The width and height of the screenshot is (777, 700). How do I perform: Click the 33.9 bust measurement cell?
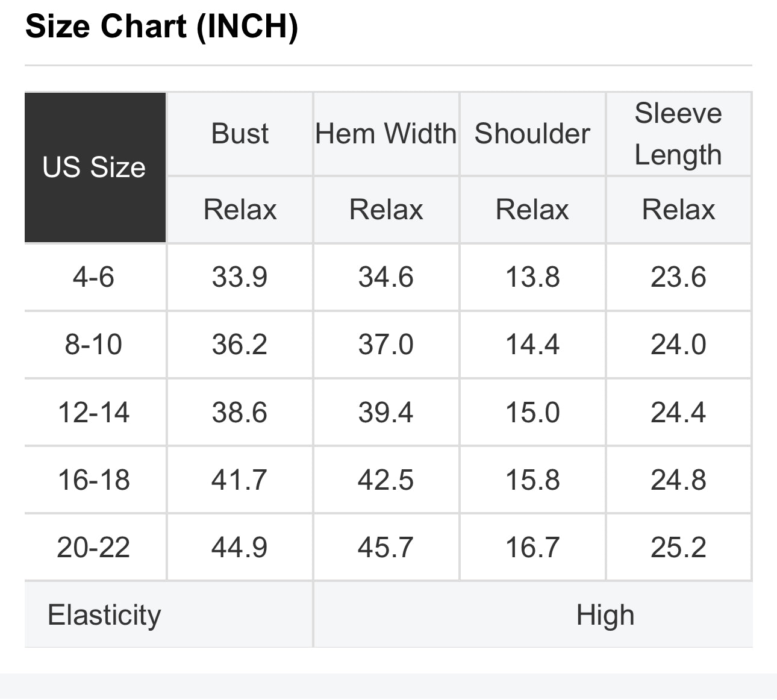coord(240,277)
